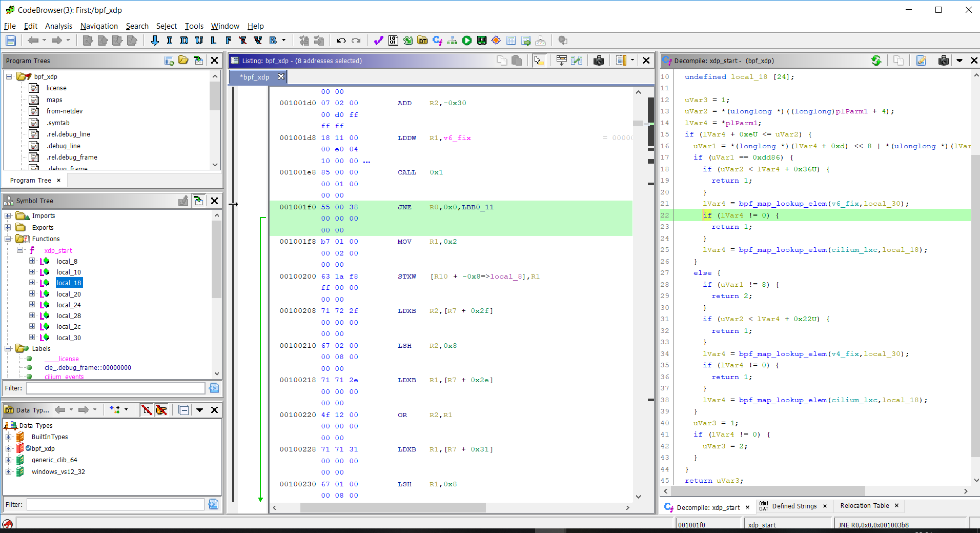The image size is (980, 533).
Task: Click the create new tree view icon in Program Trees
Action: pyautogui.click(x=169, y=61)
